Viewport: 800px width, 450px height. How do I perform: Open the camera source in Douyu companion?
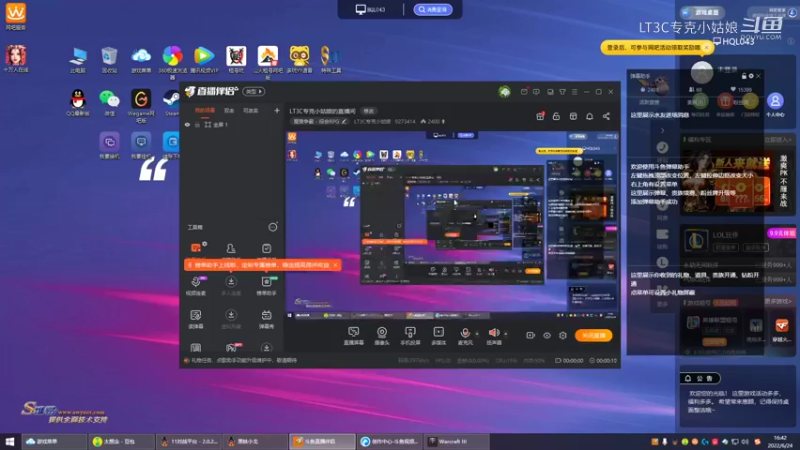(x=382, y=336)
